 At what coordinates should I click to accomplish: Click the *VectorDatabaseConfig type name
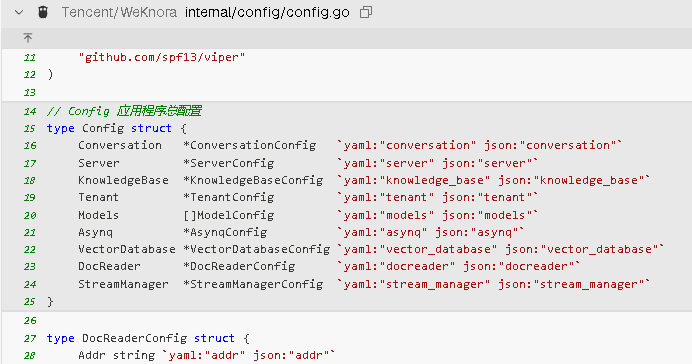(x=257, y=250)
